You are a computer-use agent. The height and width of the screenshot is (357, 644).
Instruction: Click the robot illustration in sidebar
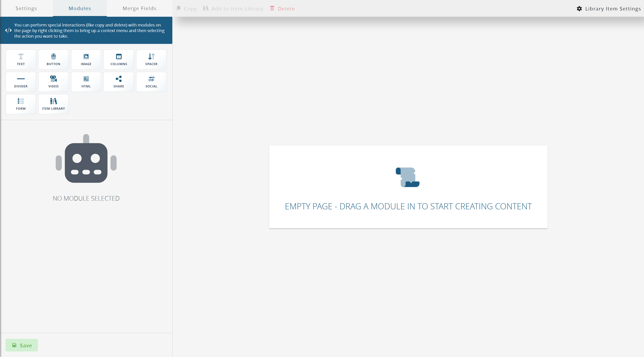[x=86, y=158]
